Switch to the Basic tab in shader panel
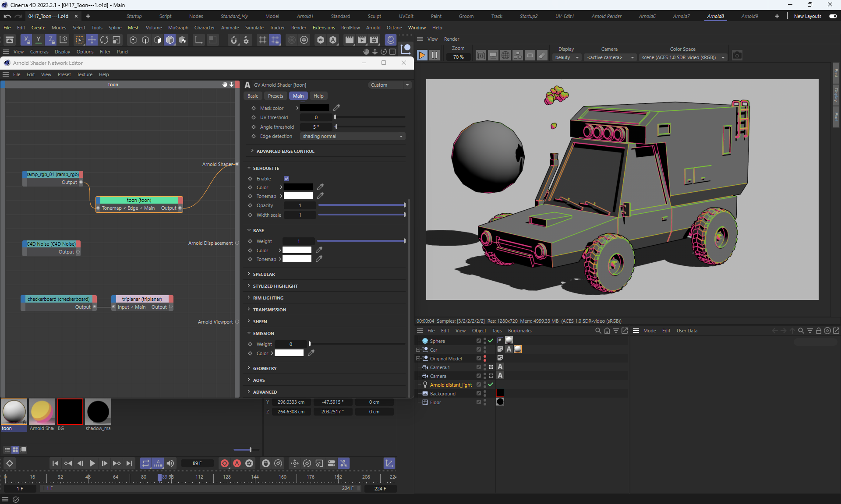 click(x=253, y=96)
